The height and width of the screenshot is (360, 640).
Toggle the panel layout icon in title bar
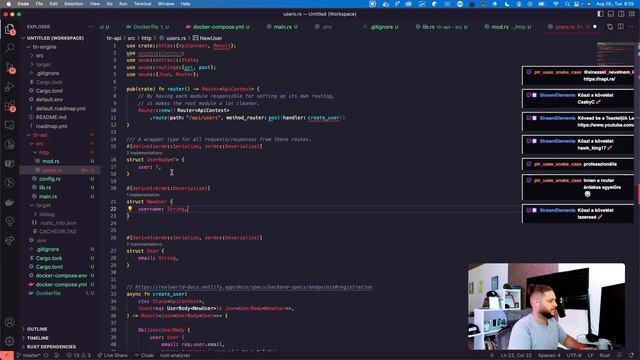point(611,14)
